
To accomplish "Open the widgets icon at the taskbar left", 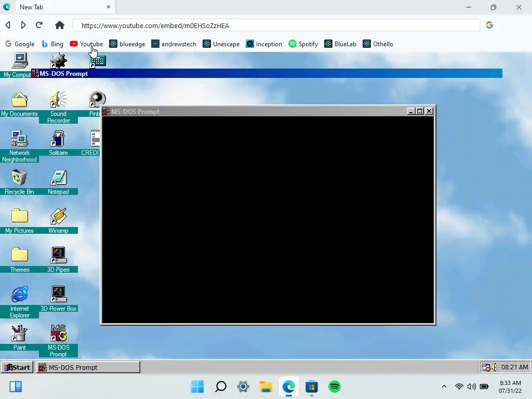I will (x=16, y=387).
